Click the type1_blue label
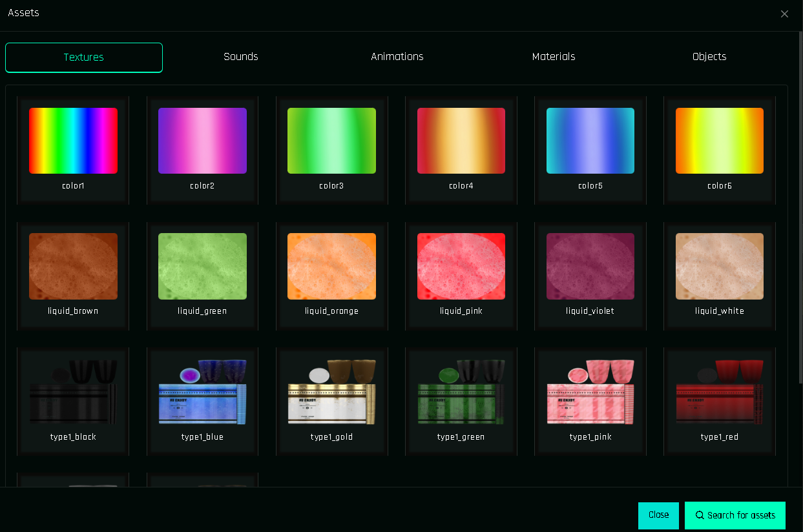 pyautogui.click(x=202, y=437)
